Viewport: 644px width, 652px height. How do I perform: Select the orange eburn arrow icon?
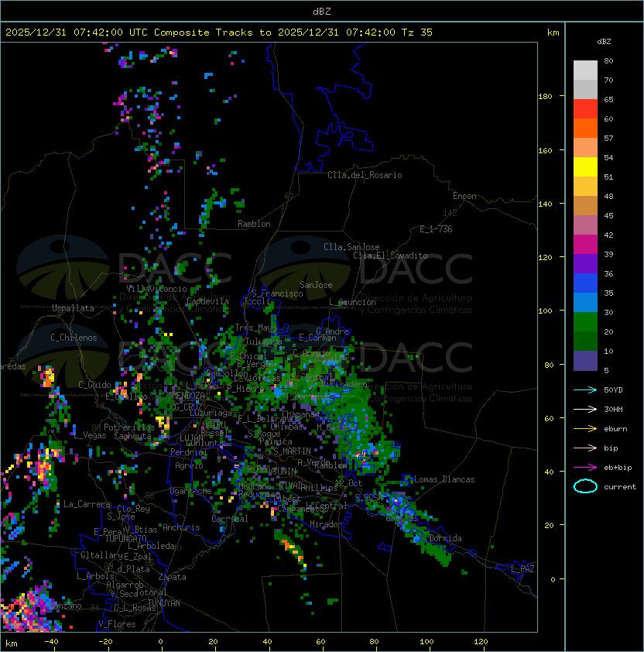tap(585, 428)
